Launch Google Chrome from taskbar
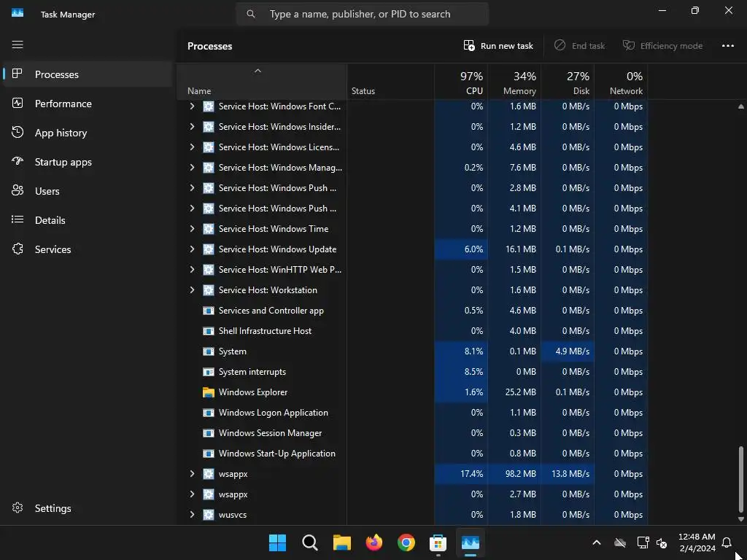Image resolution: width=747 pixels, height=560 pixels. (406, 542)
